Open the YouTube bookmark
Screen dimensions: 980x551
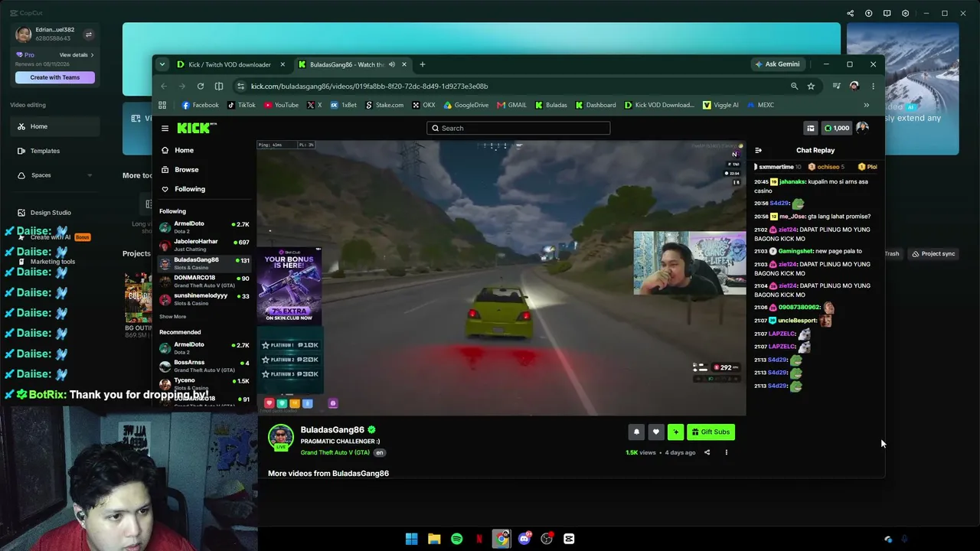280,105
